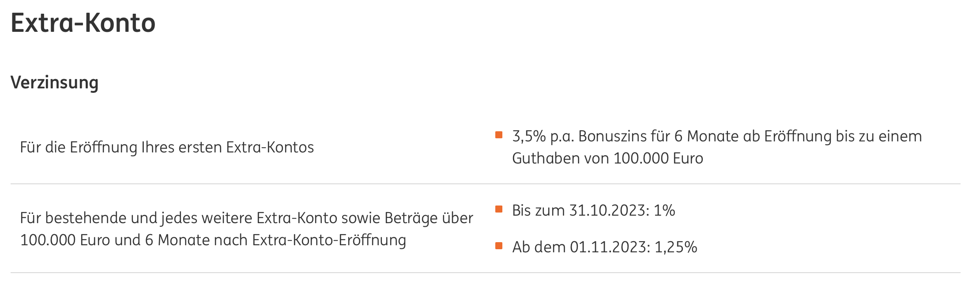980x289 pixels.
Task: Click the "1,25%" interest rate value
Action: (x=676, y=247)
